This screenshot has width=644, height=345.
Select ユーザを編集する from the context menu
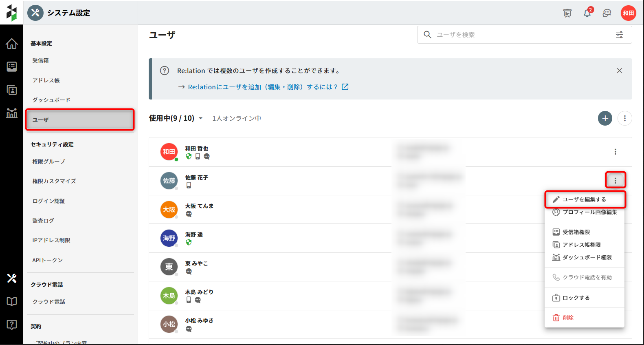(584, 199)
